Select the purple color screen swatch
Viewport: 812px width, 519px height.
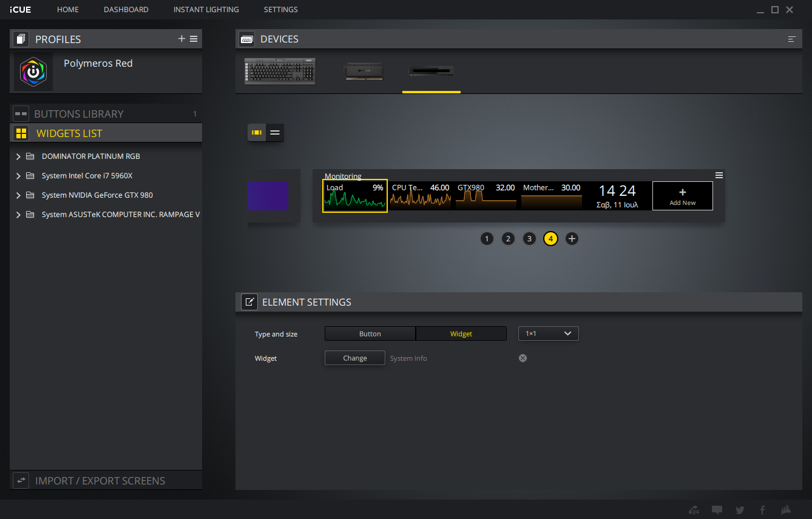tap(268, 196)
